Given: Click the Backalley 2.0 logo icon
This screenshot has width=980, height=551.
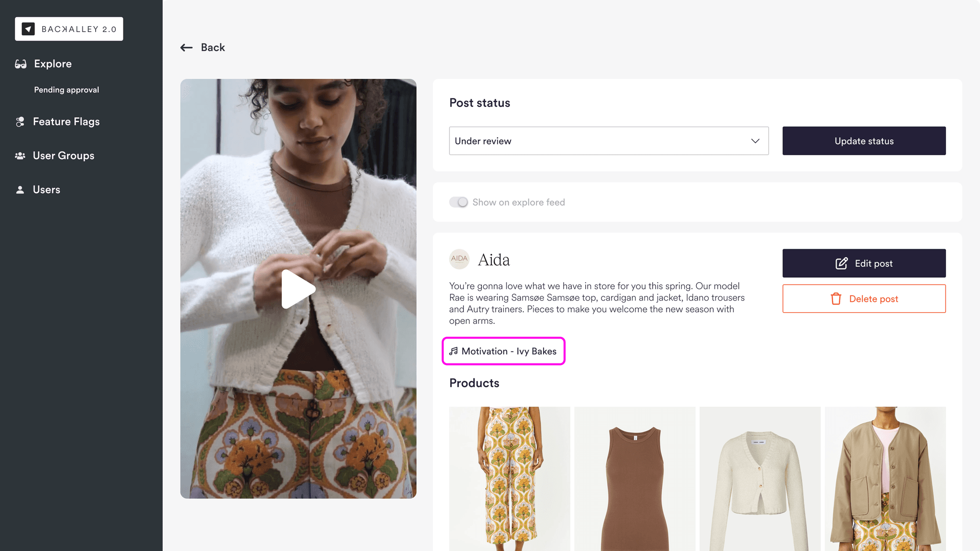Looking at the screenshot, I should point(28,29).
